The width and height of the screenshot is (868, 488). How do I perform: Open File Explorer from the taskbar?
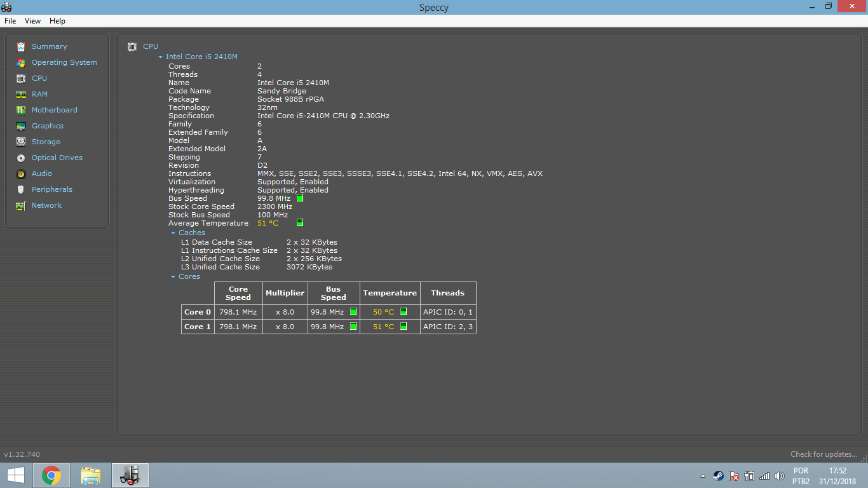pyautogui.click(x=91, y=475)
